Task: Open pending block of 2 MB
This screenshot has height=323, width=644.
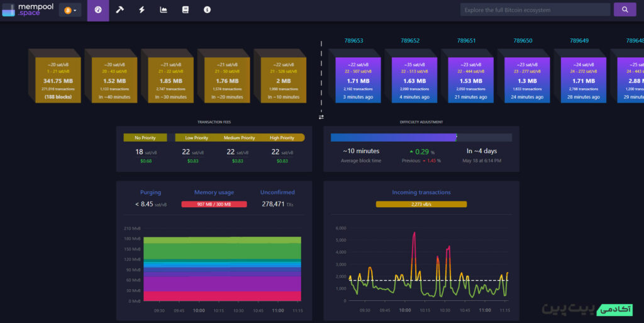Action: click(284, 80)
